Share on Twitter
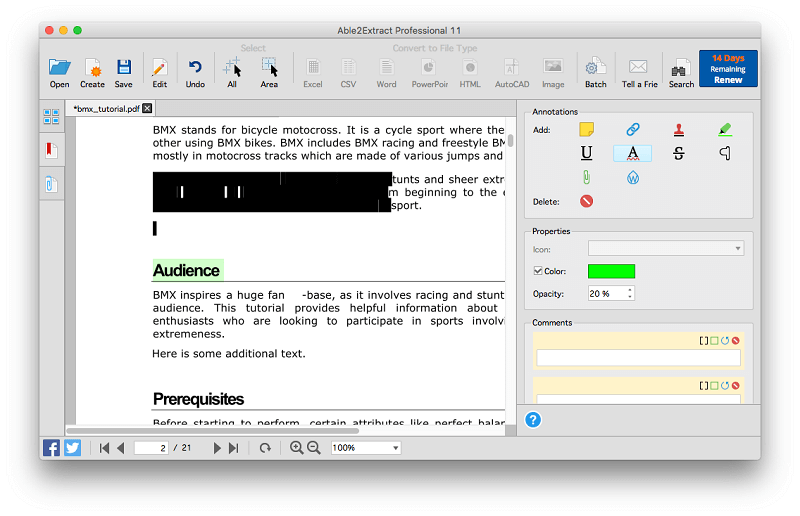The width and height of the screenshot is (800, 516). 72,448
